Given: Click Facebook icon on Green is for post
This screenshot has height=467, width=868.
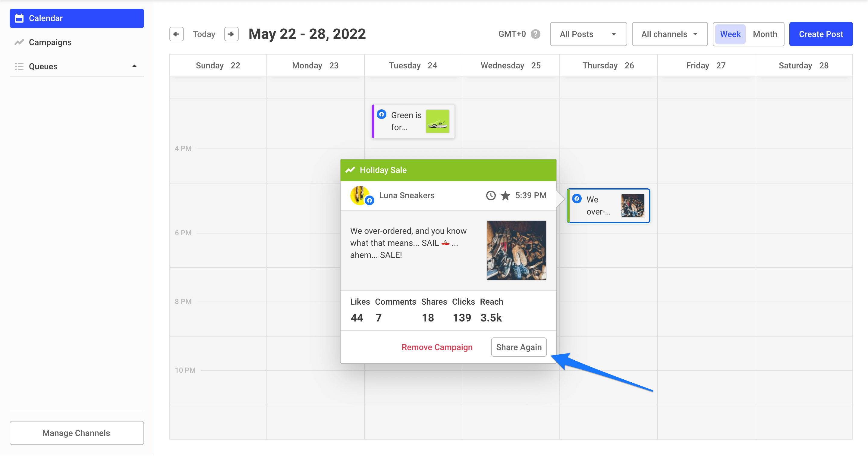Looking at the screenshot, I should [382, 114].
